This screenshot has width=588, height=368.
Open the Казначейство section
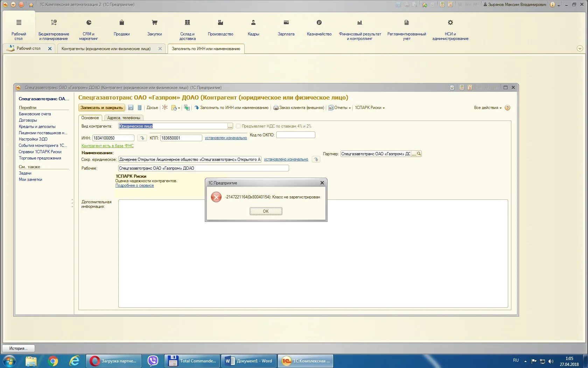click(319, 28)
